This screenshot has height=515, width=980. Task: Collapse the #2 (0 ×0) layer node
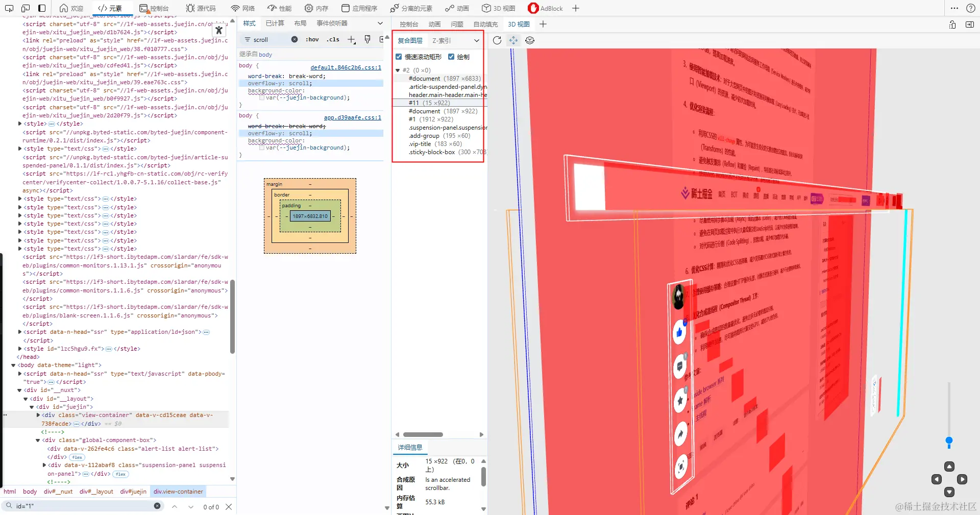click(398, 70)
